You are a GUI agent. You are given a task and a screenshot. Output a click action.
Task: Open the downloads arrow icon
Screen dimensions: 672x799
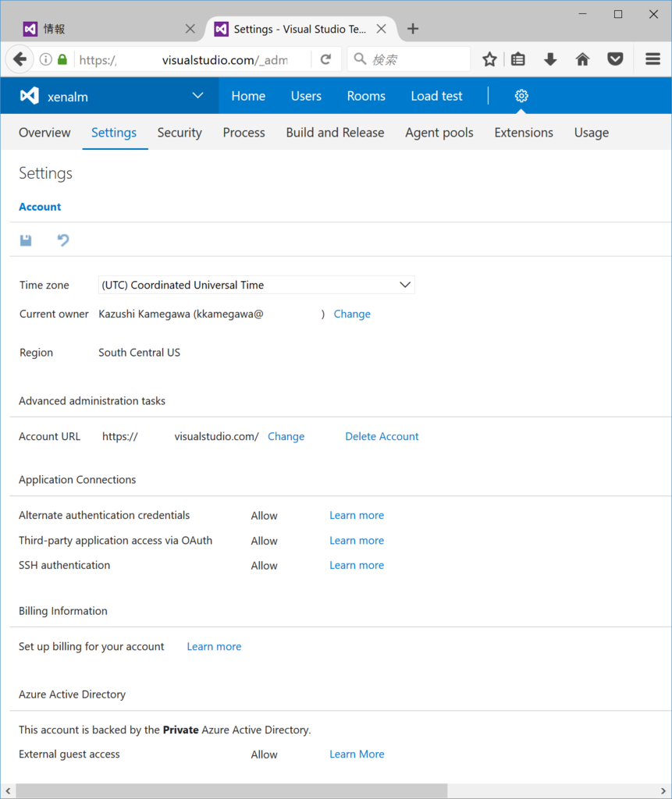(550, 59)
